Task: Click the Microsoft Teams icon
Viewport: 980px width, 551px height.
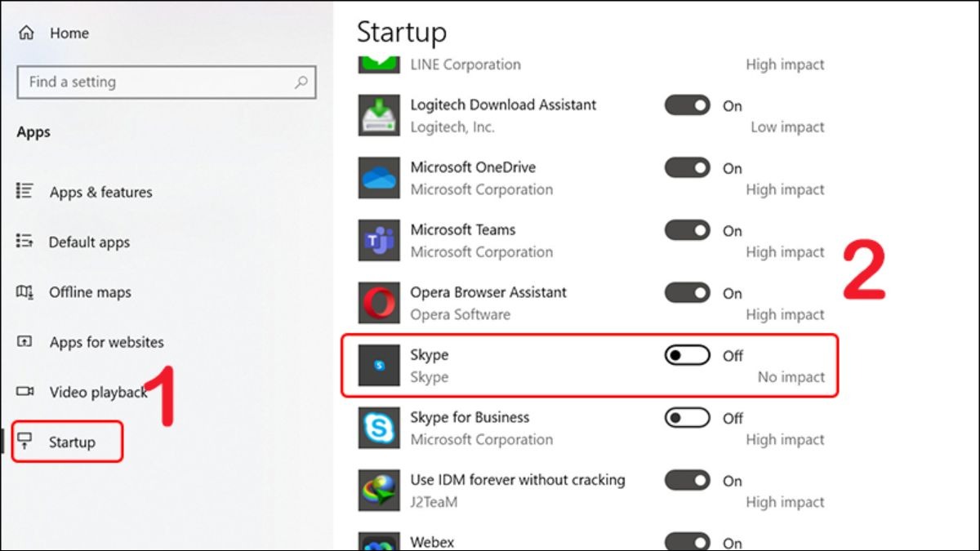Action: click(x=380, y=241)
